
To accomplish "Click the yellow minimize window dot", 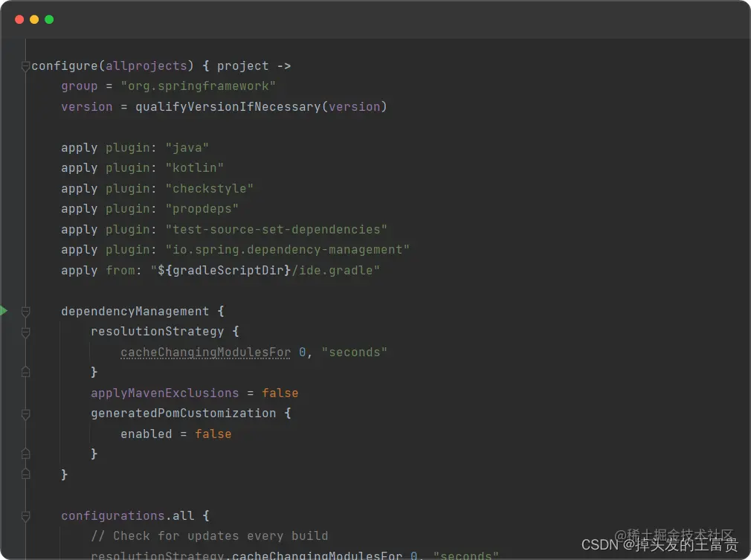I will click(x=34, y=19).
